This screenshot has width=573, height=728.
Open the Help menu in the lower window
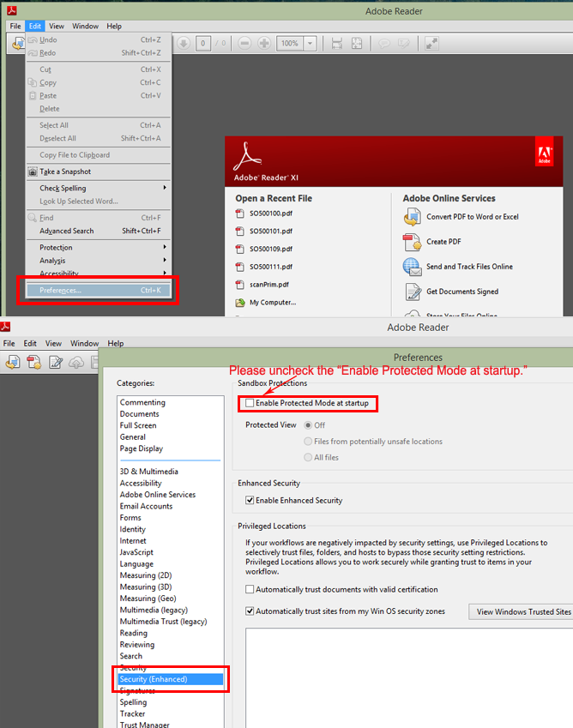(116, 343)
